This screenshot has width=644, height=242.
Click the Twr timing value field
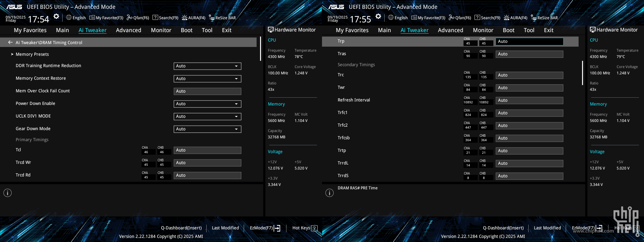530,88
